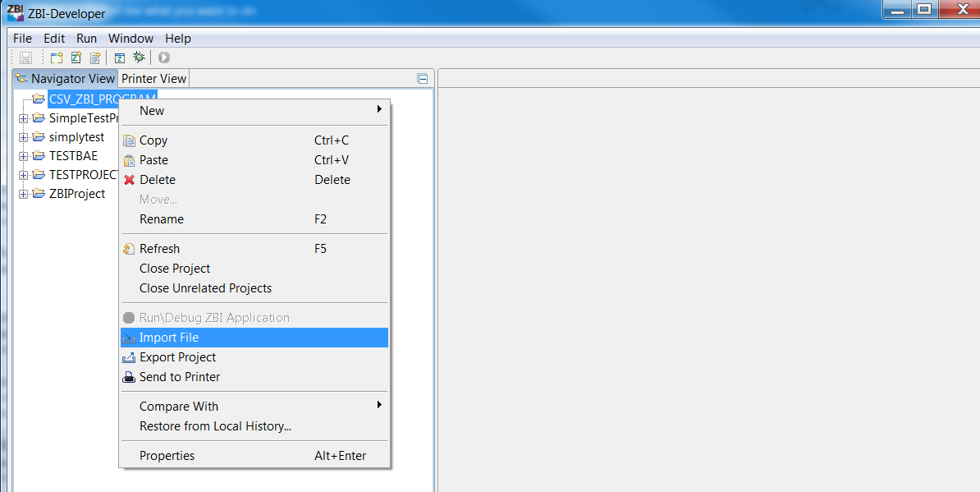Click the Export Project icon
This screenshot has width=980, height=492.
[x=129, y=357]
